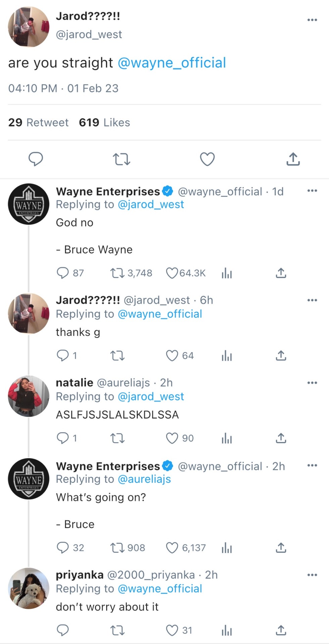
Task: Open Wayne Enterprises logo avatar
Action: coord(29,204)
